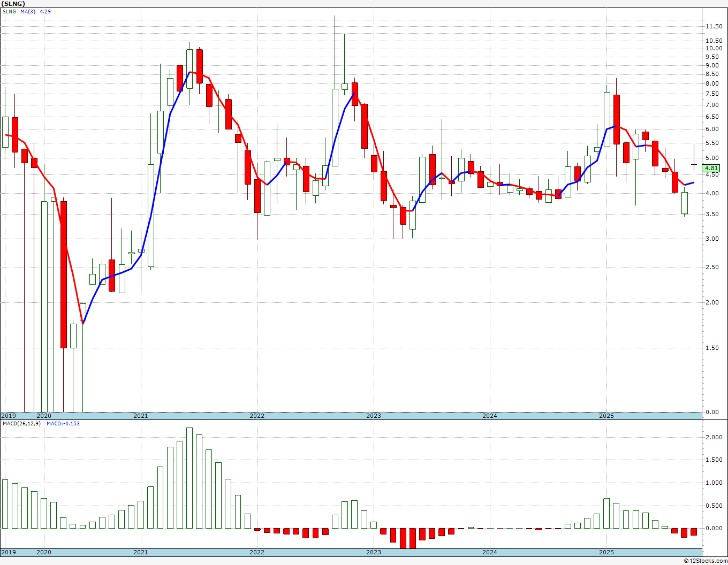Select the "0.00" price axis label

712,412
